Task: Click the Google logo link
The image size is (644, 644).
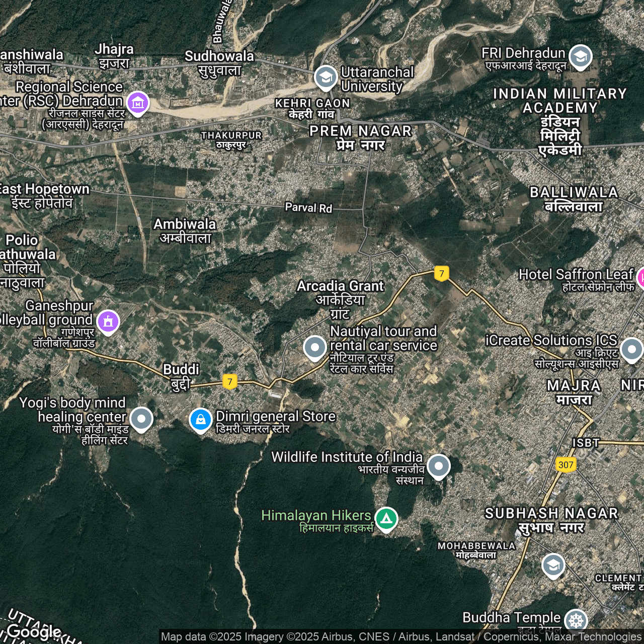Action: pyautogui.click(x=34, y=631)
